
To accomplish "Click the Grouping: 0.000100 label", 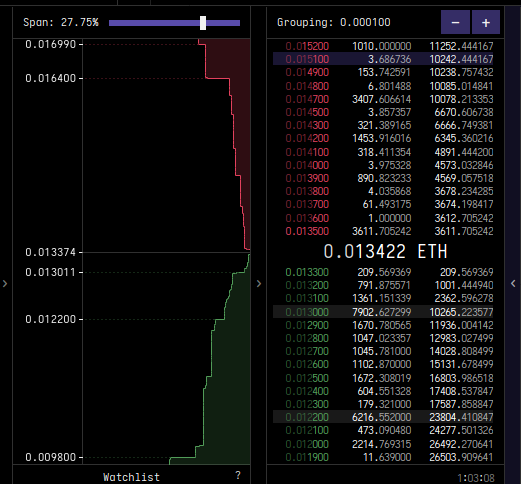I will pos(334,22).
